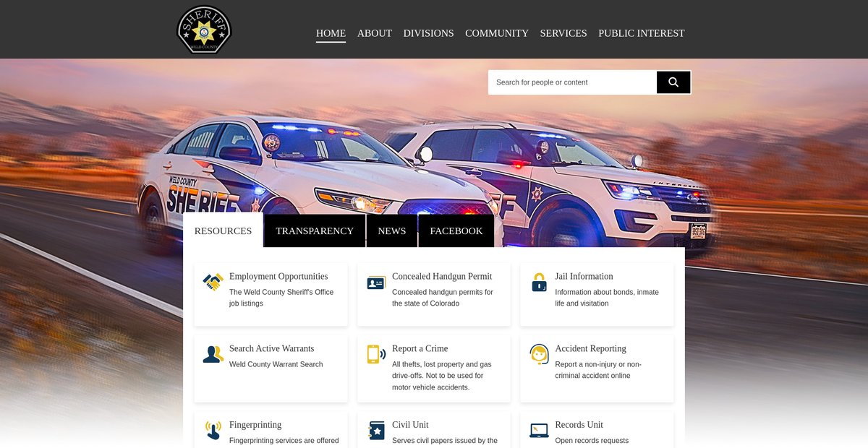Click 'Open records requests' text
This screenshot has width=868, height=448.
[592, 441]
